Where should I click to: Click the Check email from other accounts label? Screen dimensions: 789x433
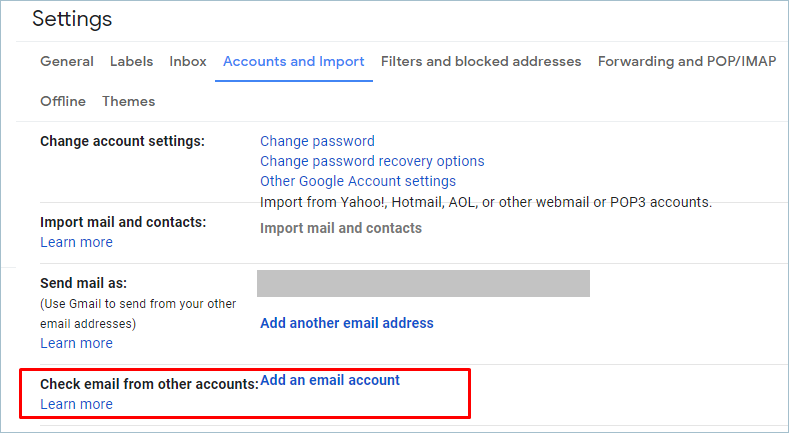[x=148, y=384]
